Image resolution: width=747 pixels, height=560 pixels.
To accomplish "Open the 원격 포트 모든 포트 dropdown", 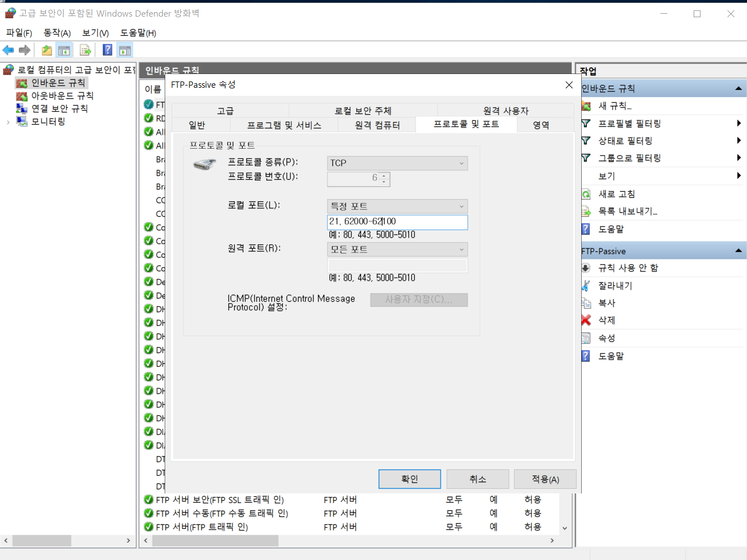I will [x=398, y=249].
